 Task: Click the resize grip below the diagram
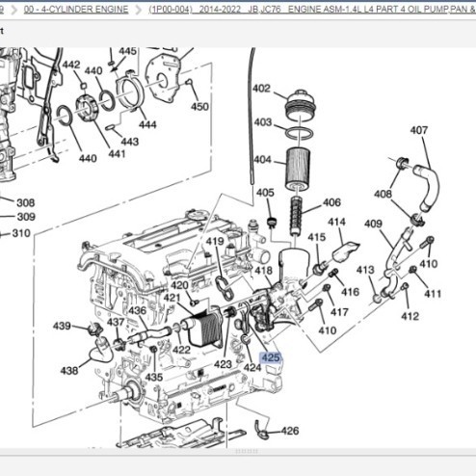(247, 451)
